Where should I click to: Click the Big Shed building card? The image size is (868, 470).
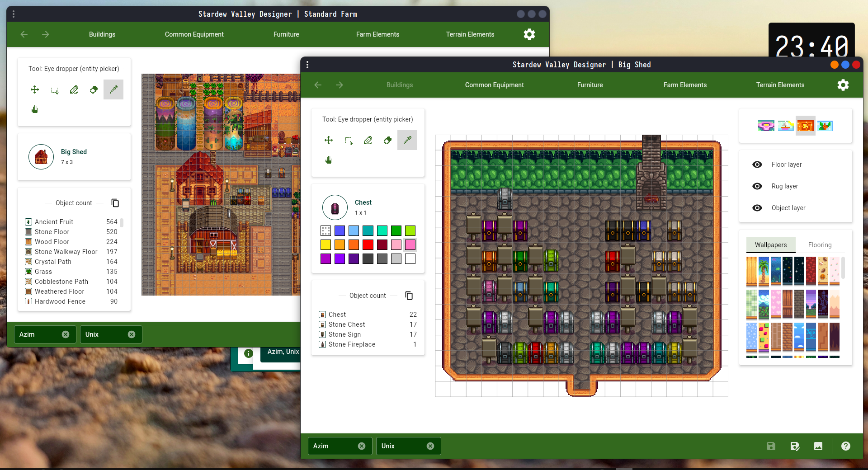coord(74,157)
